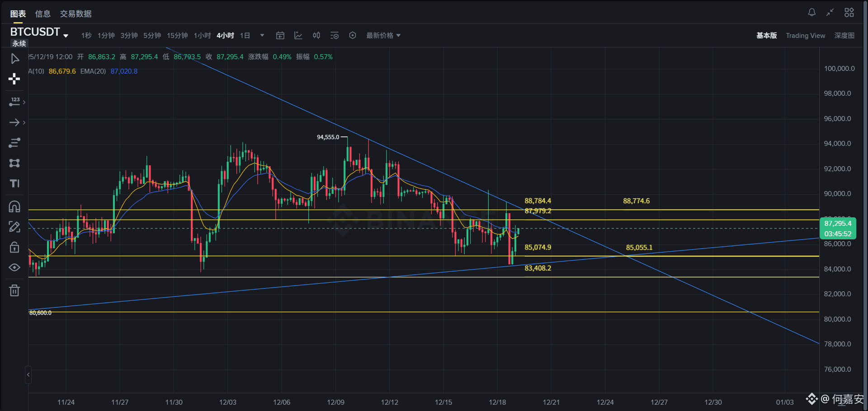The width and height of the screenshot is (868, 411).
Task: Expand the 最新价格 price type dropdown
Action: pyautogui.click(x=383, y=35)
